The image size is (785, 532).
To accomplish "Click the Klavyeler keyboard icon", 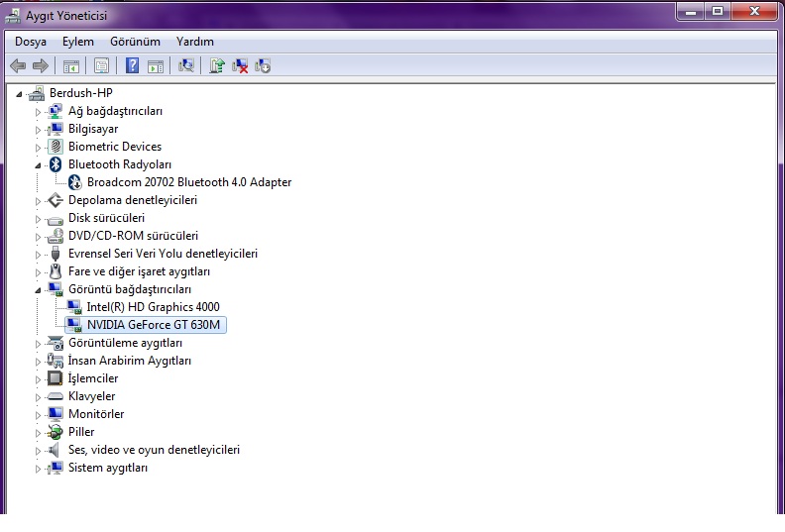I will coord(56,396).
